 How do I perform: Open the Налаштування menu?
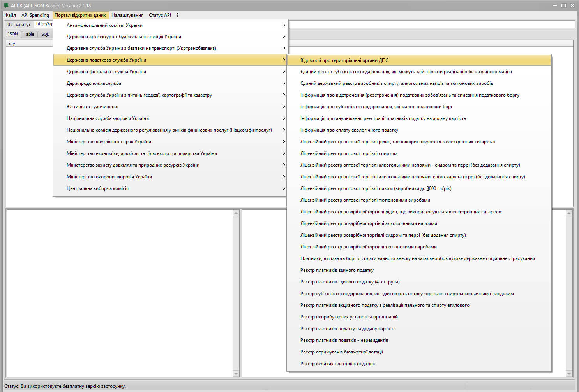tap(127, 15)
